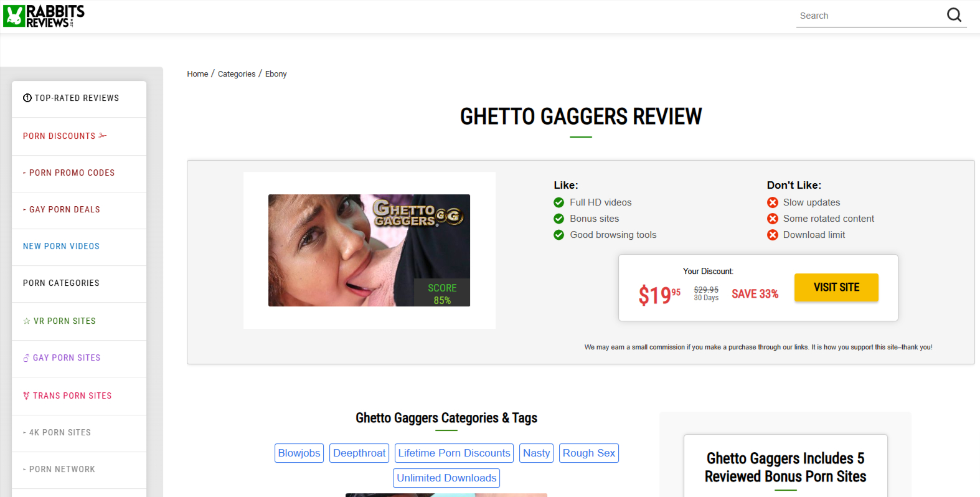Click the struck-through $29.95 price
Screen dimensions: 980x497
click(706, 290)
